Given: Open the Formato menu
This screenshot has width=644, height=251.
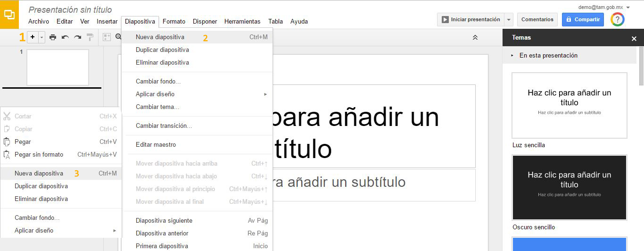Looking at the screenshot, I should pos(174,21).
